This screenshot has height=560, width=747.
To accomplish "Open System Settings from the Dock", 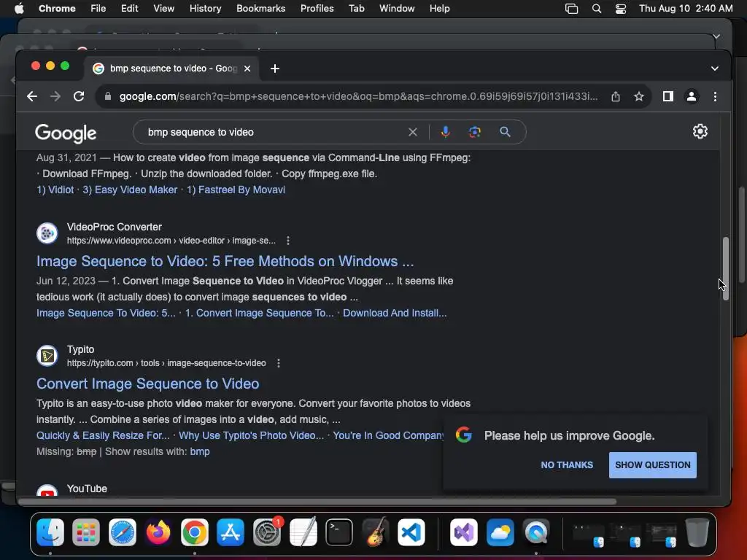I will coord(267,532).
